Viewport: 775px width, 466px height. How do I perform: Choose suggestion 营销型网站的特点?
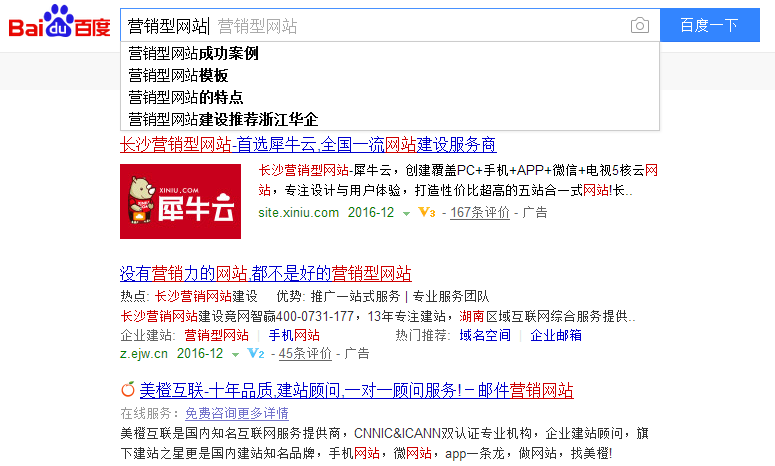185,97
